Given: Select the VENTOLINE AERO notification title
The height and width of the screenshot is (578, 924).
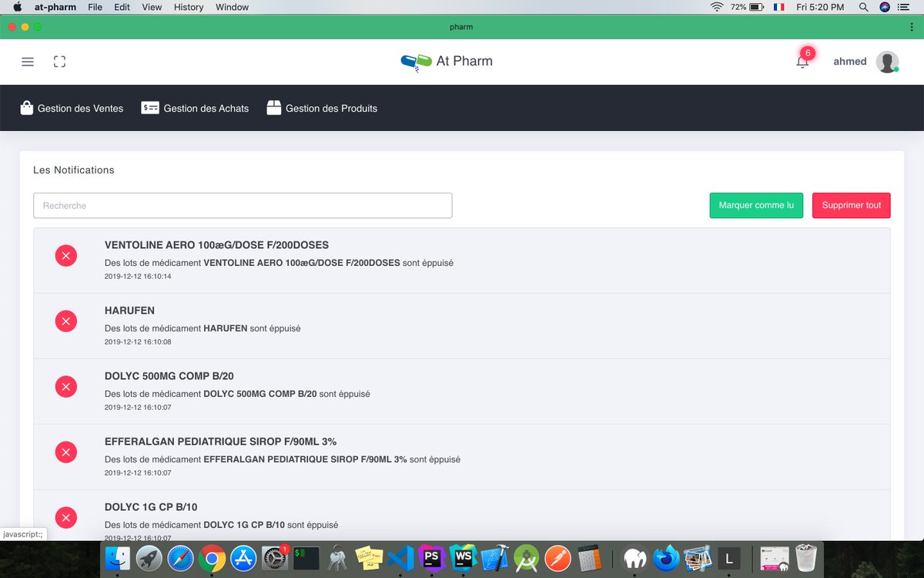Looking at the screenshot, I should [x=216, y=245].
